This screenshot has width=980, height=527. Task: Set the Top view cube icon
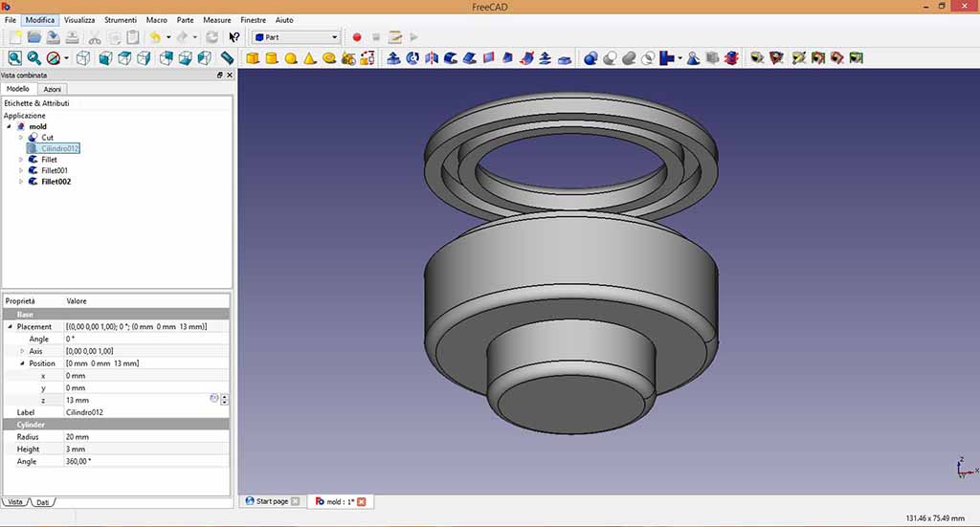[124, 58]
